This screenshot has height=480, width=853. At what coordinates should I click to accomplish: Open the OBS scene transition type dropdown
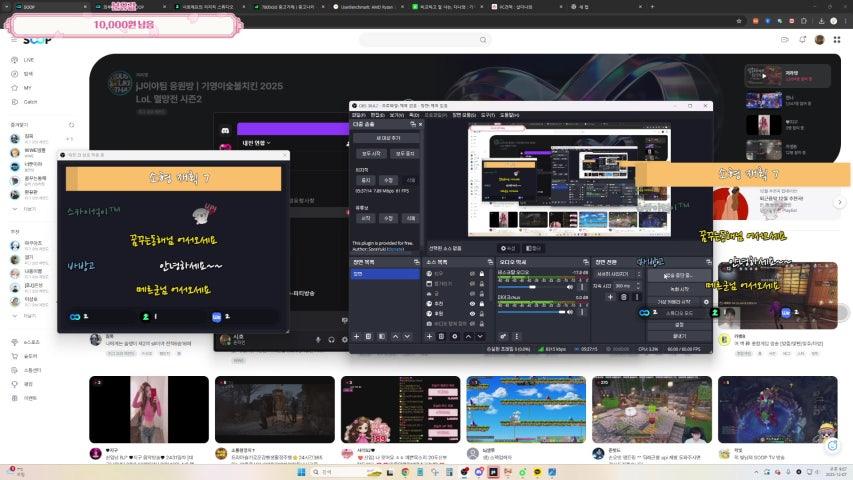point(619,274)
